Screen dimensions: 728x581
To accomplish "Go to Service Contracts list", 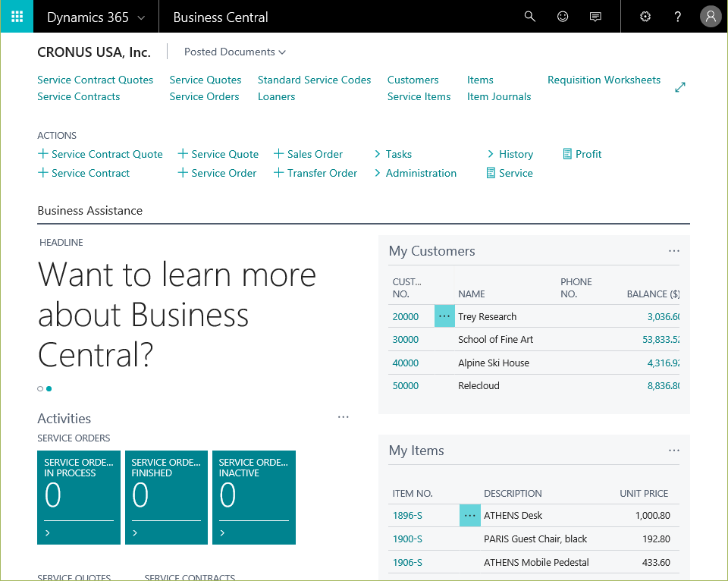I will point(78,96).
